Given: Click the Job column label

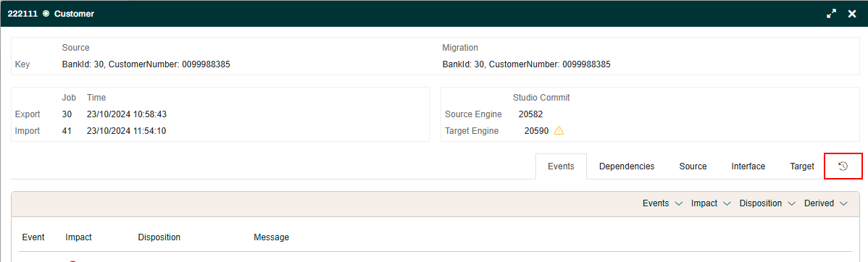Looking at the screenshot, I should 69,97.
